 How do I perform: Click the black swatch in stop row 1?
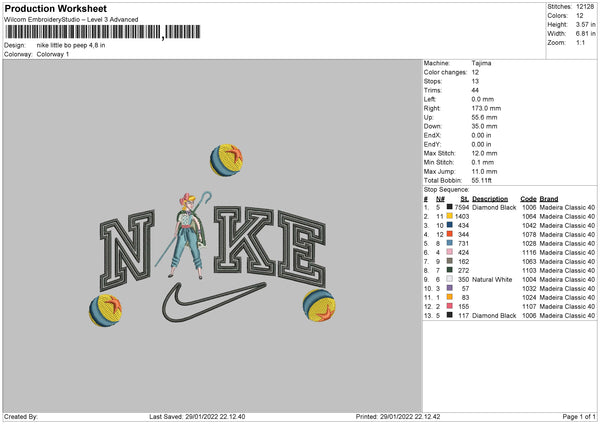[450, 207]
